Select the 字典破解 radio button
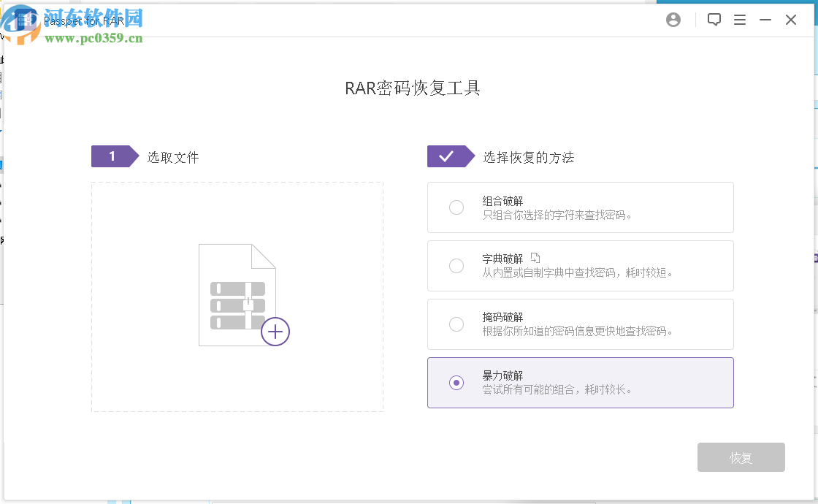 point(456,266)
